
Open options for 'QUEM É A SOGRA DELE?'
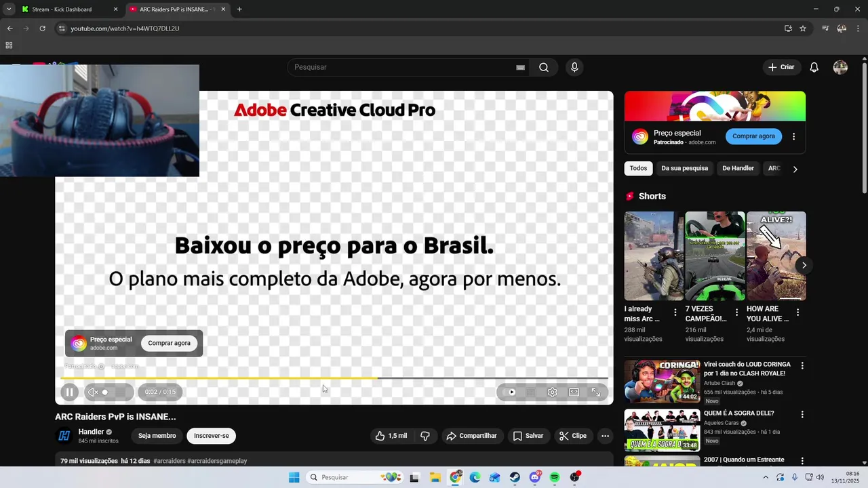[x=802, y=414]
